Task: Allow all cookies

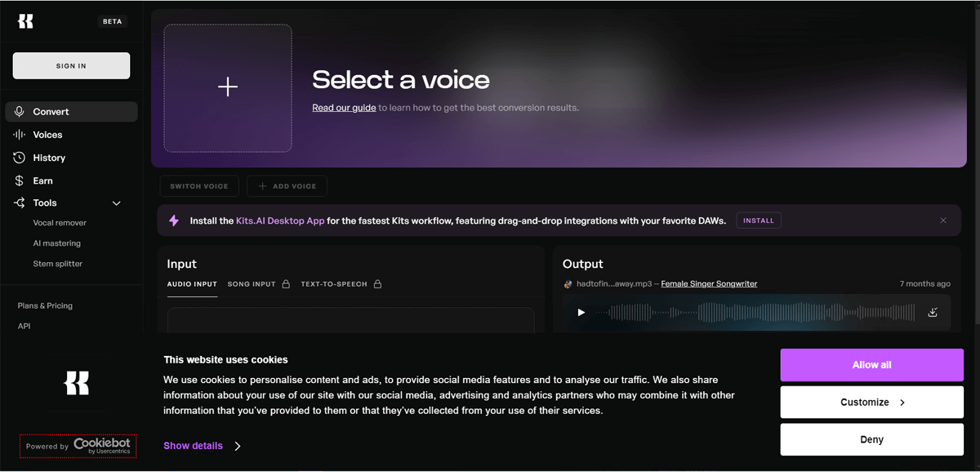Action: tap(871, 365)
